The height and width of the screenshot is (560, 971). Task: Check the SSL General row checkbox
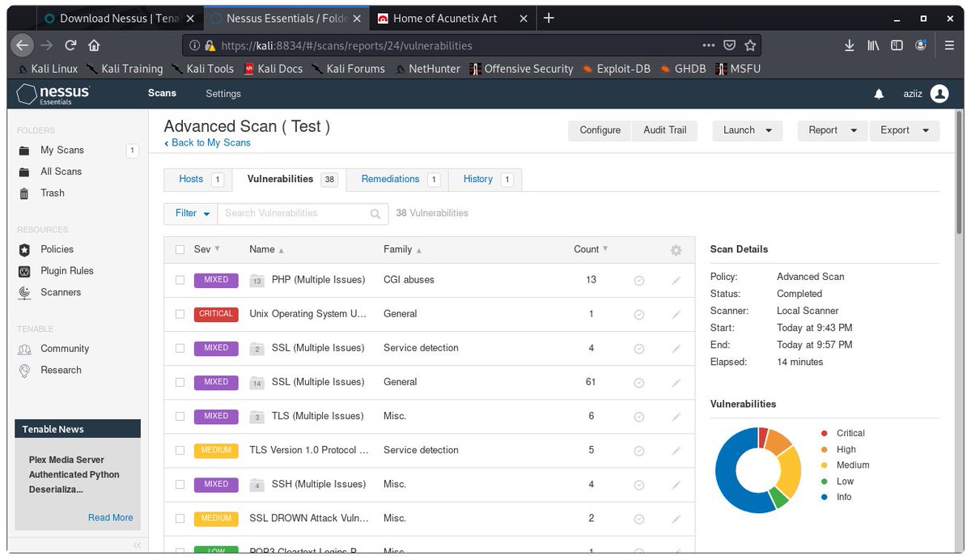pyautogui.click(x=180, y=382)
